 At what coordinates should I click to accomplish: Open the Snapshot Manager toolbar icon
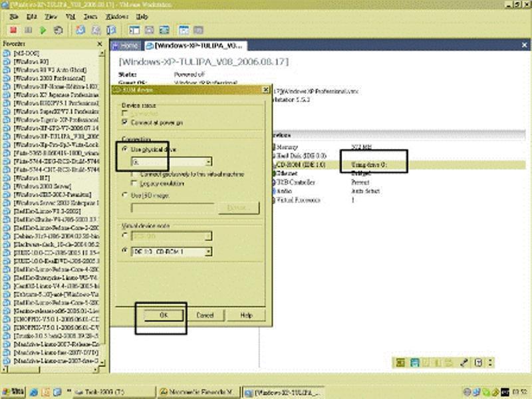[111, 30]
